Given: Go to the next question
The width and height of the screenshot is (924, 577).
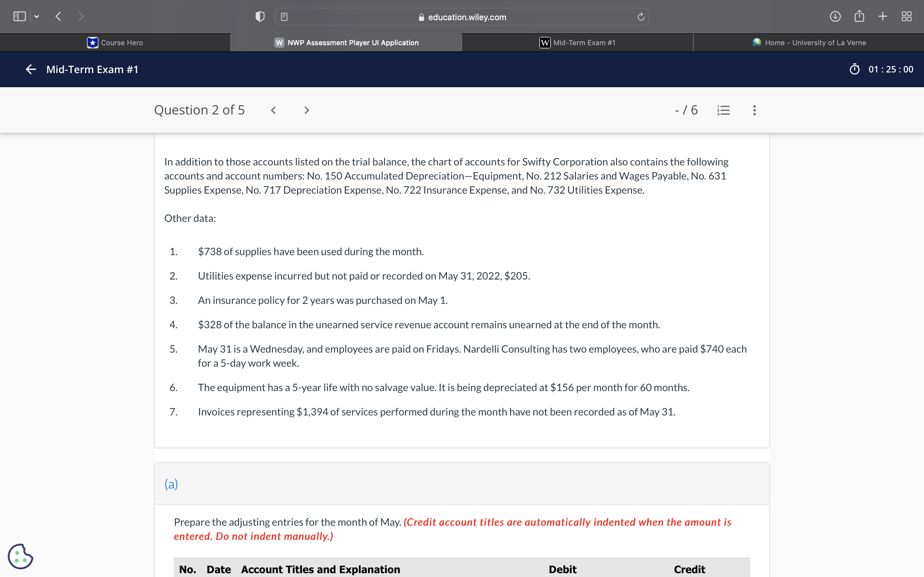Looking at the screenshot, I should 307,110.
